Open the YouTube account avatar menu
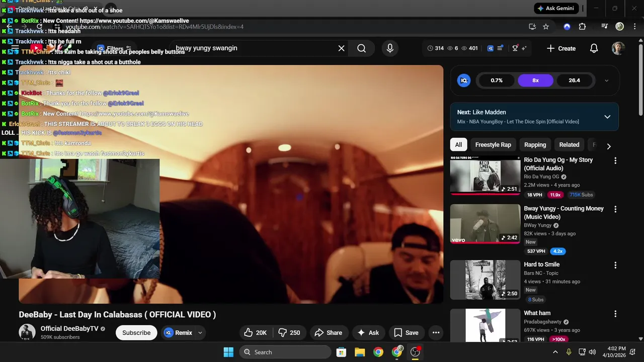 point(618,48)
